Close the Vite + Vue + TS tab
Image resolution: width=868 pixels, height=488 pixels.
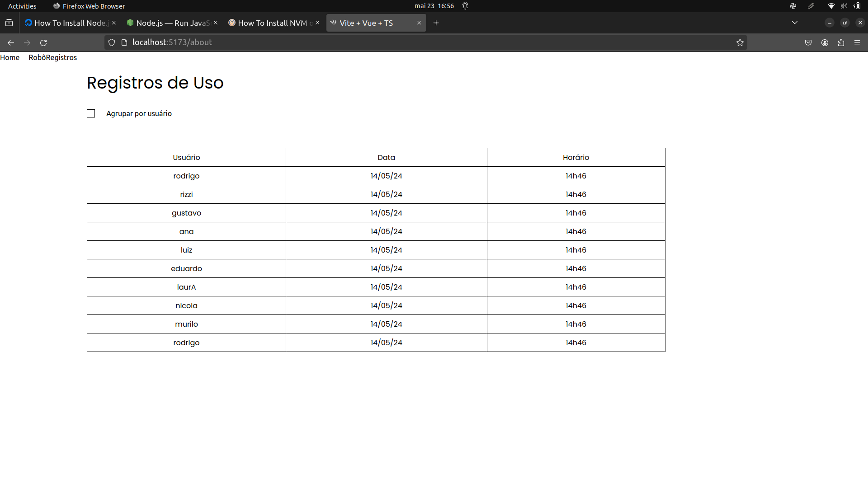coord(419,23)
